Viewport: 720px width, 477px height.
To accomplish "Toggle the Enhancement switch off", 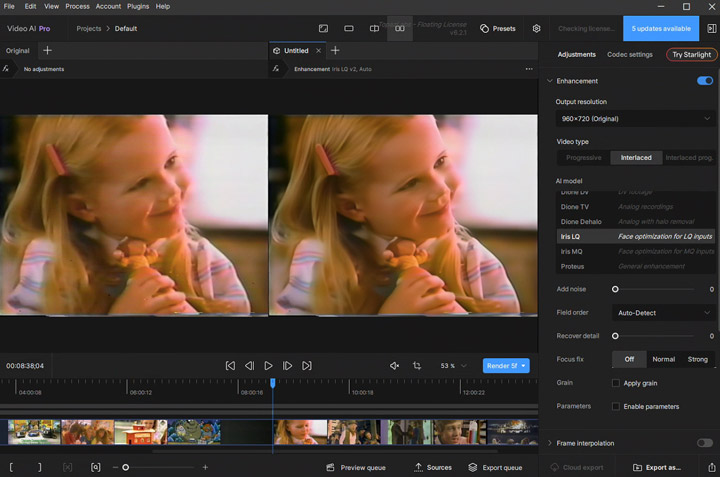I will point(705,81).
